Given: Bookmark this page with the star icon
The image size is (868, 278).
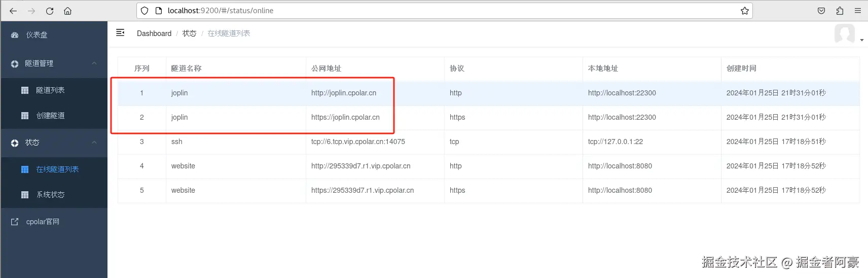Looking at the screenshot, I should pos(744,11).
